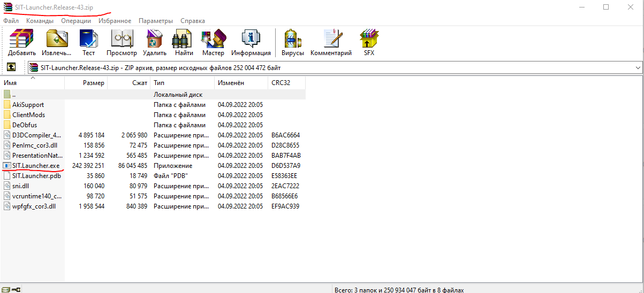Open the Файл menu

11,21
